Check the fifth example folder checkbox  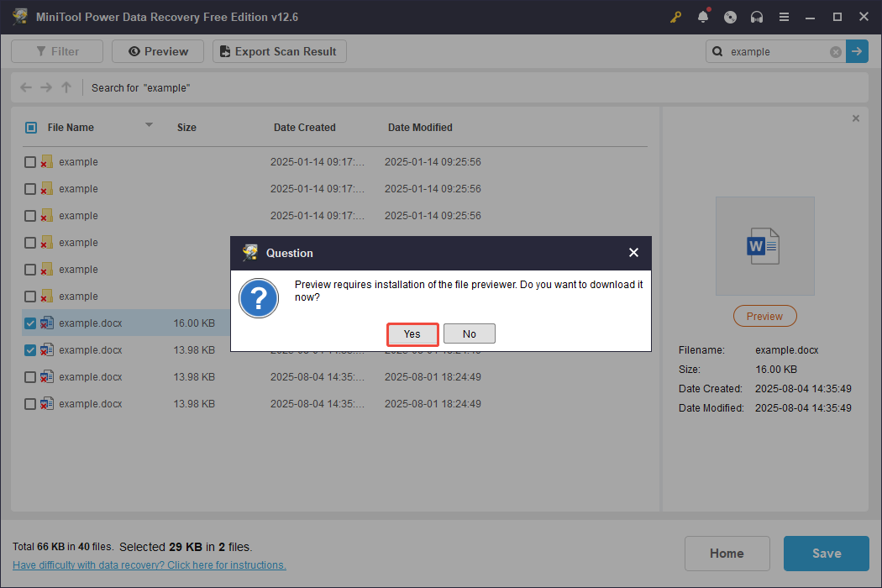[x=30, y=270]
